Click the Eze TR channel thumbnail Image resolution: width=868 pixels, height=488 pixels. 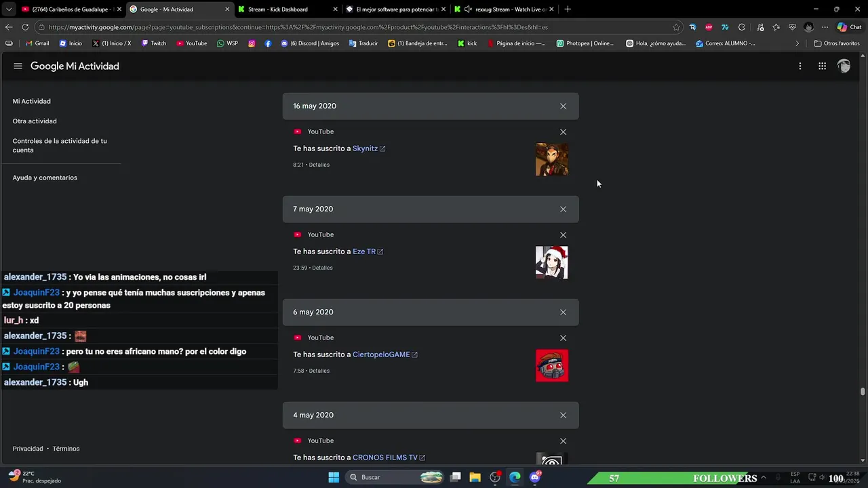point(552,262)
